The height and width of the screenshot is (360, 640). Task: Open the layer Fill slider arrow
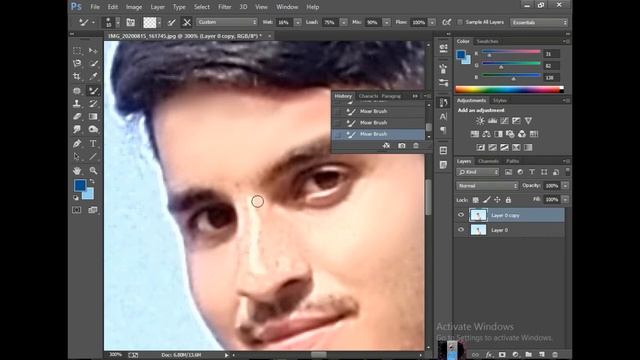click(565, 200)
